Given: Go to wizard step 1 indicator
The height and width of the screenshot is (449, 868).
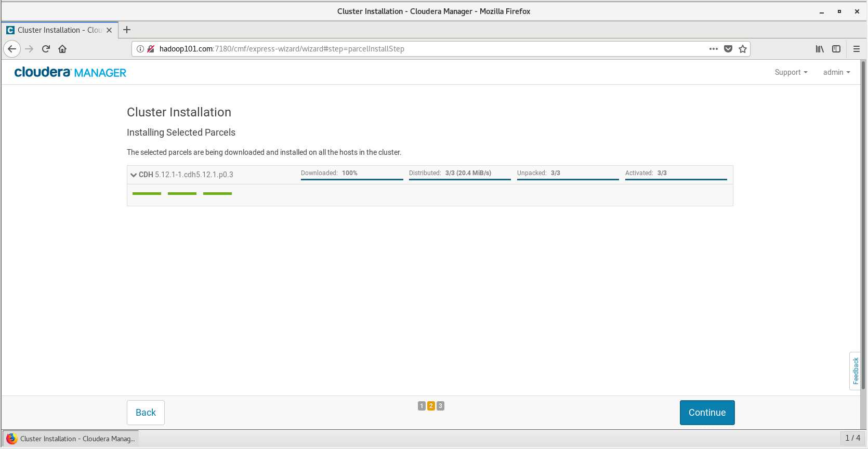Looking at the screenshot, I should point(422,406).
